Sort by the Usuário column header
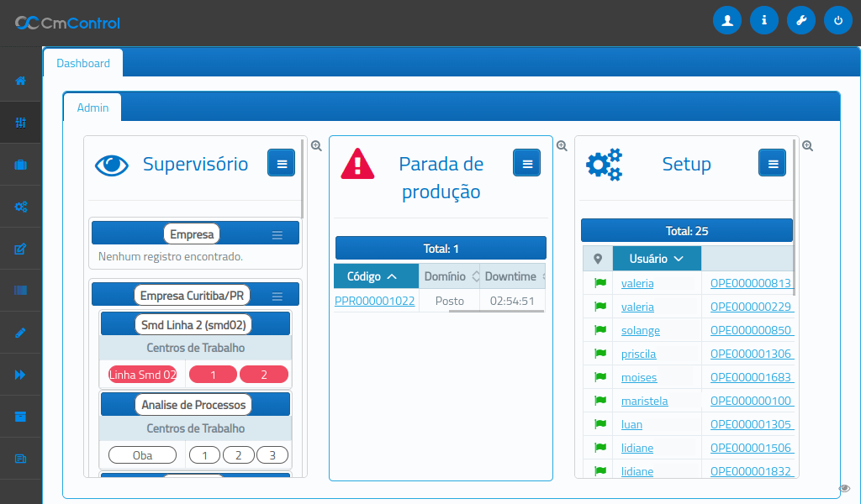The width and height of the screenshot is (861, 504). click(x=657, y=259)
